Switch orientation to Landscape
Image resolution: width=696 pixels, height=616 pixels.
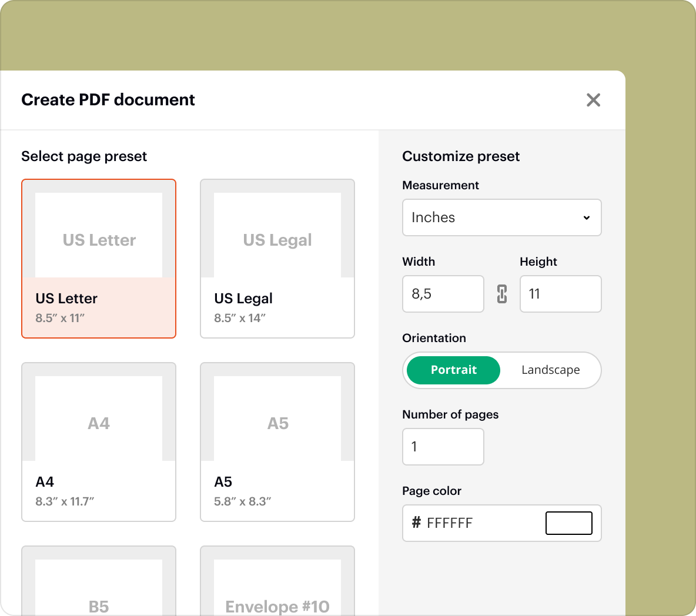550,370
